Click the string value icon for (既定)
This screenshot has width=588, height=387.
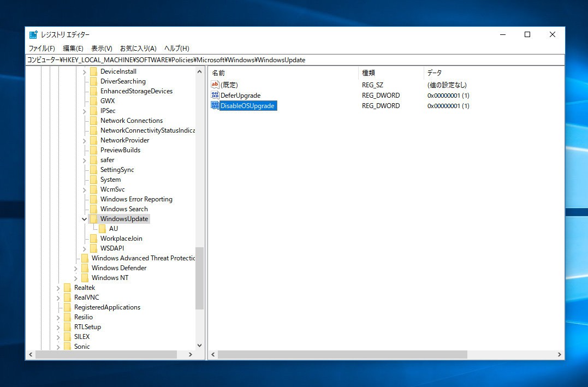pos(215,85)
